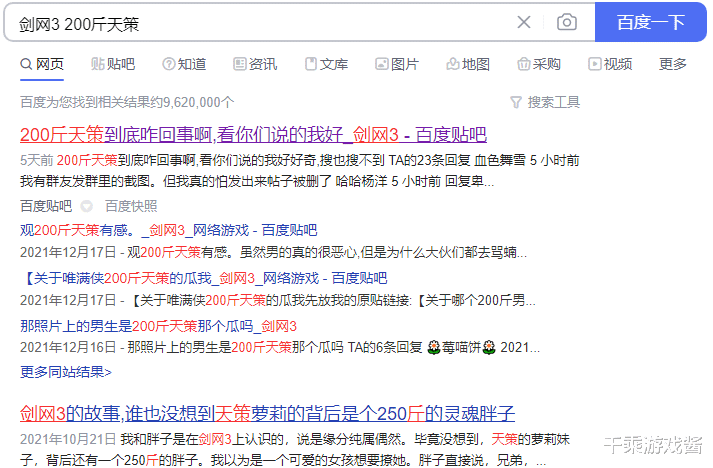713x468 pixels.
Task: Click the 百度一下 search button
Action: (x=651, y=22)
